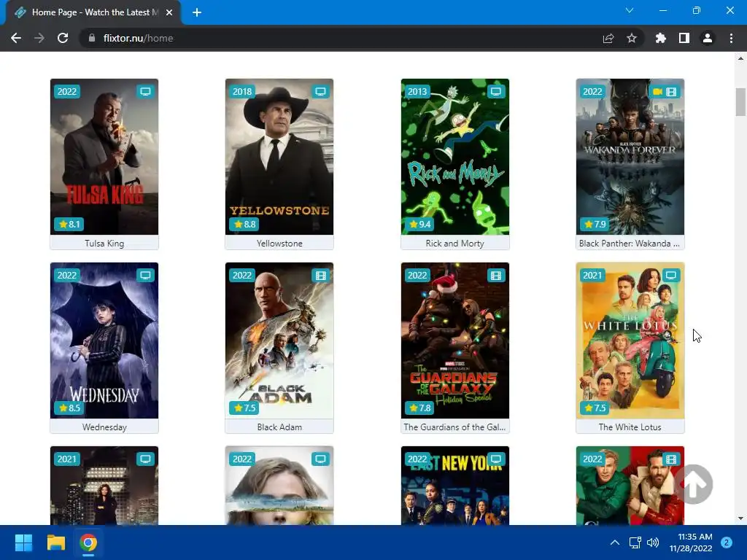The image size is (747, 560).
Task: Open the browser extensions puzzle icon
Action: (x=660, y=38)
